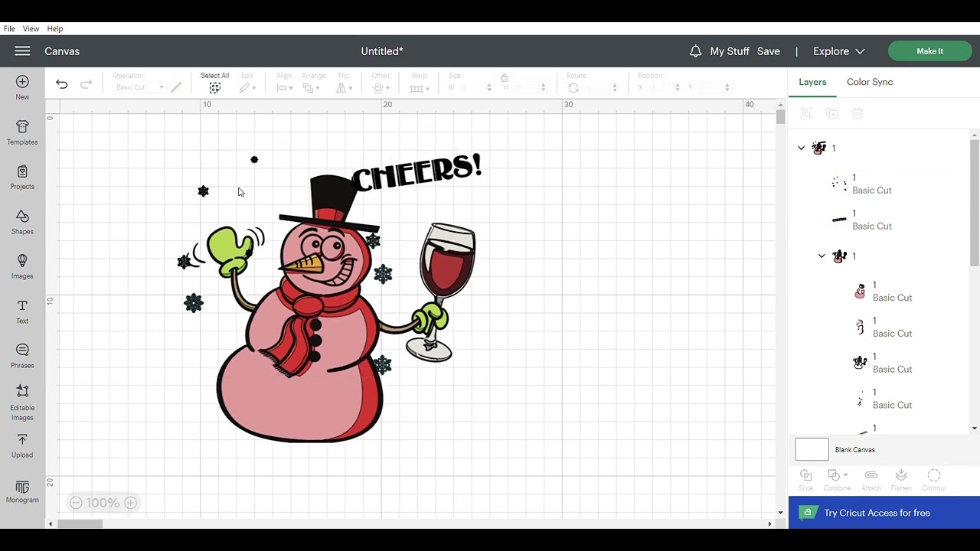980x551 pixels.
Task: Click the Attach tool
Action: tap(871, 480)
